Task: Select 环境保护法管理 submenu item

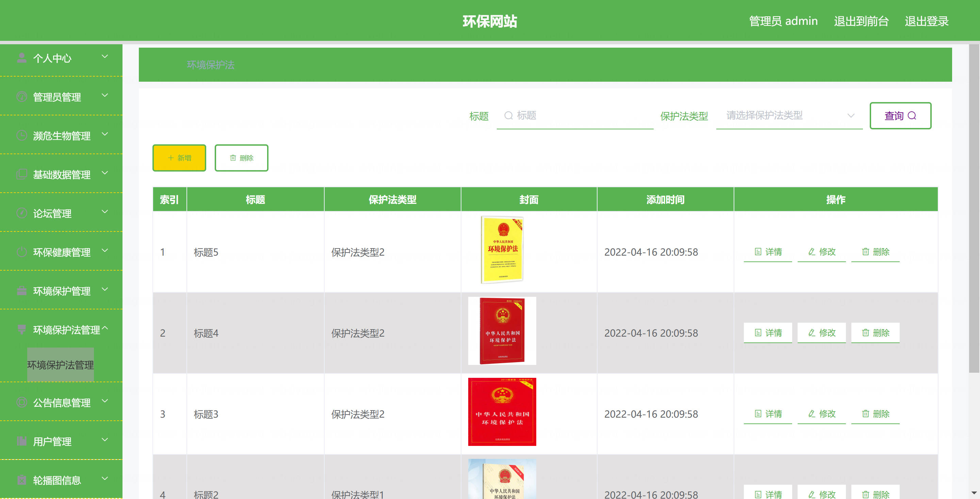Action: [x=61, y=365]
